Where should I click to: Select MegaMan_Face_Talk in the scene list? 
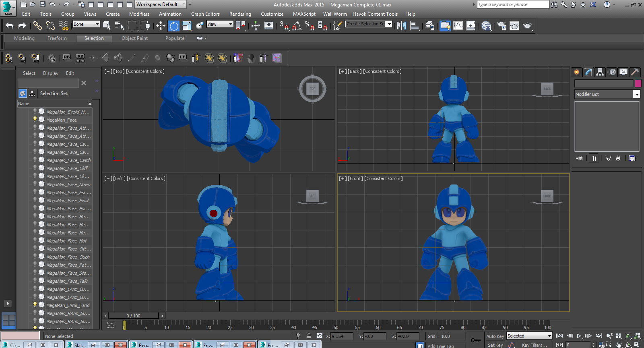67,281
